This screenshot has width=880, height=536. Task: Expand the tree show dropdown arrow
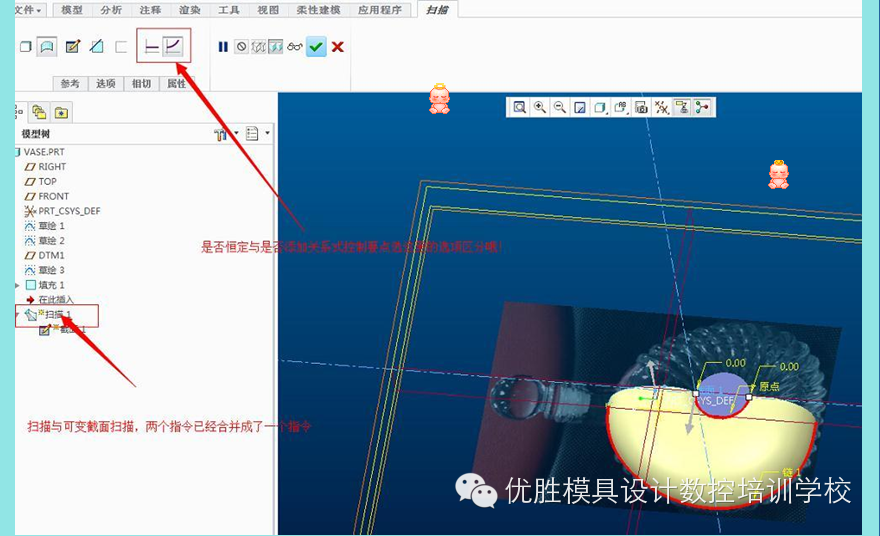[x=267, y=134]
